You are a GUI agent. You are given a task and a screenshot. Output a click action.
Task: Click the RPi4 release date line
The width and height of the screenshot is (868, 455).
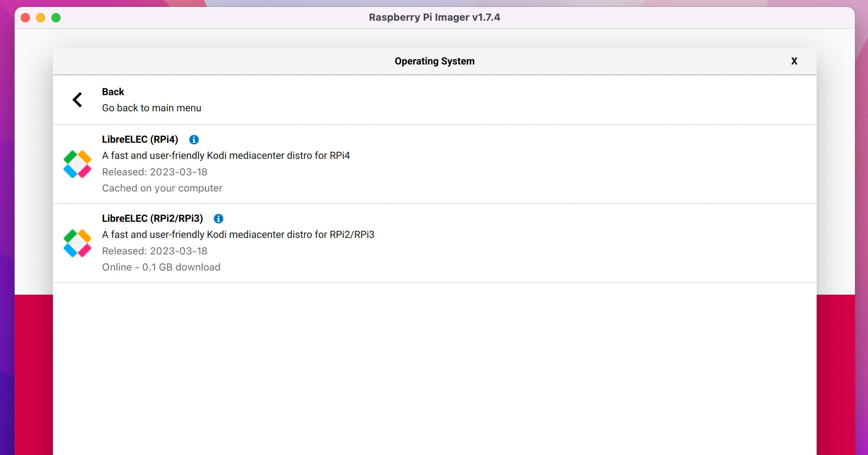(155, 172)
